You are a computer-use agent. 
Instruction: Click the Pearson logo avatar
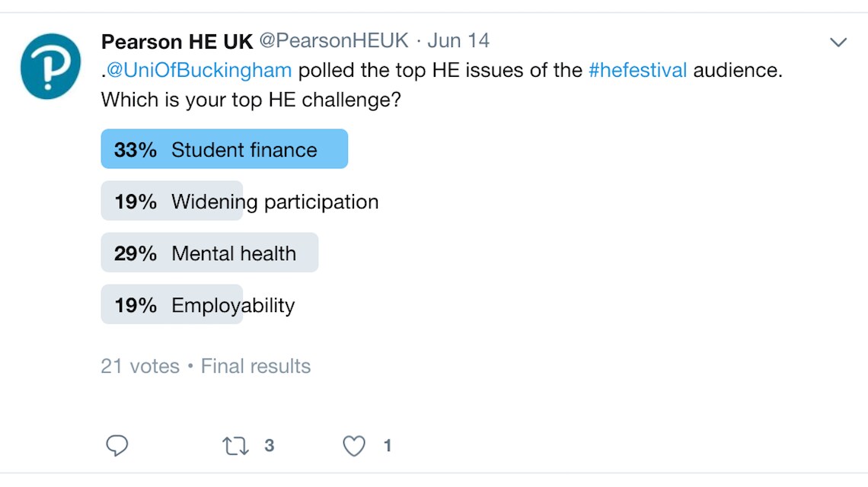click(x=50, y=66)
